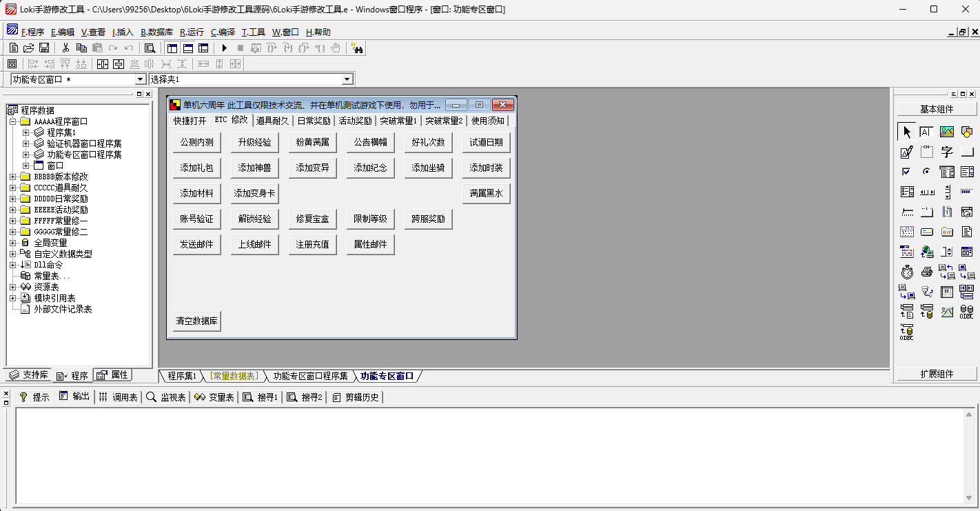
Task: Select 全局变量 in the program tree
Action: click(50, 243)
